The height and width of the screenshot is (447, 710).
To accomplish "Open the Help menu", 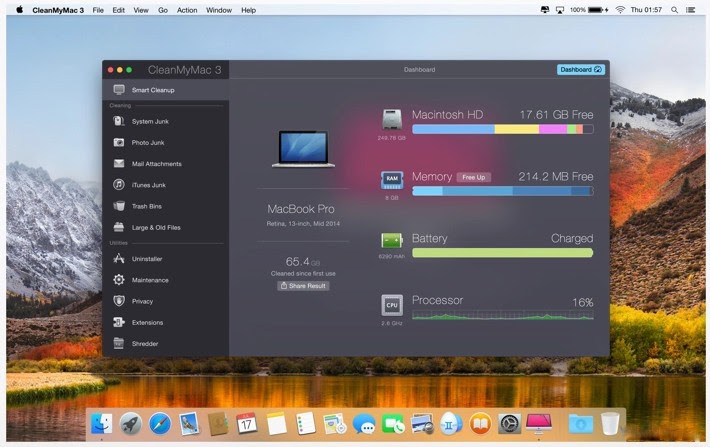I will pos(248,10).
